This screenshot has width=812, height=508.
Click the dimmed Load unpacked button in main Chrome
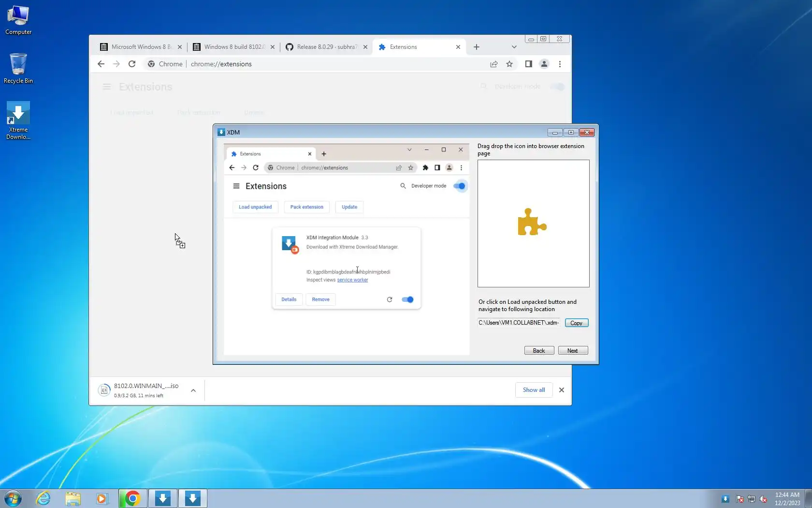point(132,112)
